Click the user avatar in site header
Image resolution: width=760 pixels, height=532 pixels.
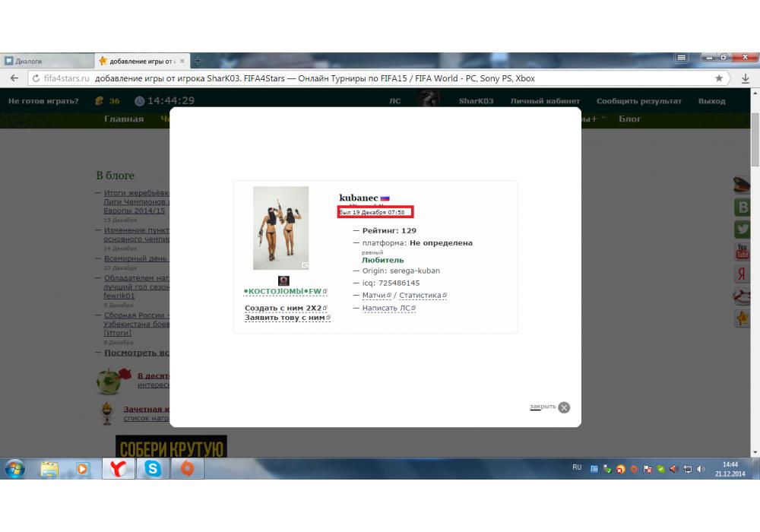pos(429,98)
